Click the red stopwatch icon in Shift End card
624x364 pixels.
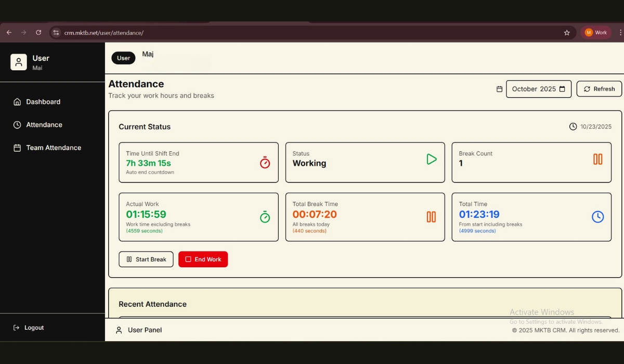[265, 163]
